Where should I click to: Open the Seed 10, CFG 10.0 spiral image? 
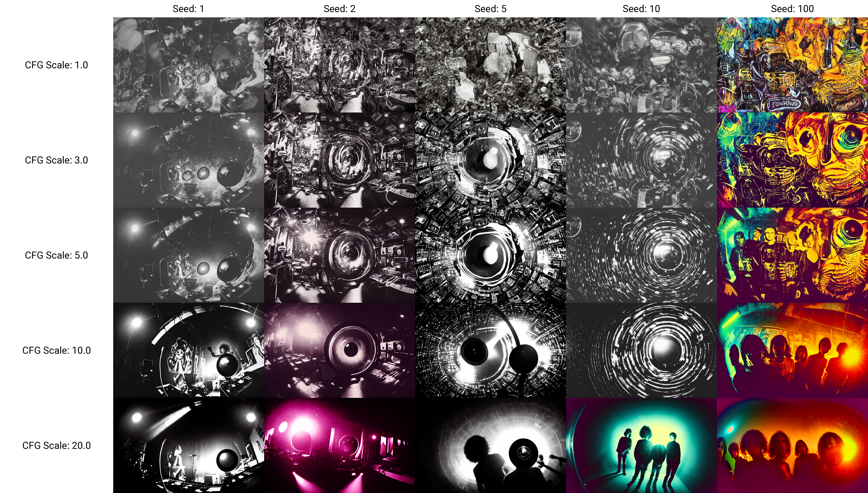coord(641,350)
